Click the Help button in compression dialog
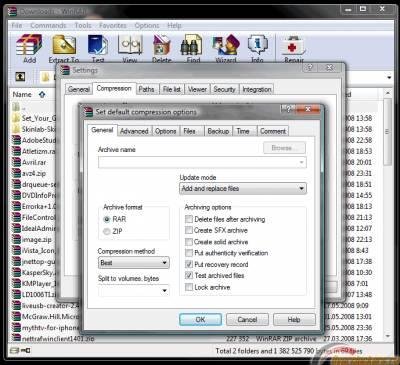 pyautogui.click(x=294, y=320)
